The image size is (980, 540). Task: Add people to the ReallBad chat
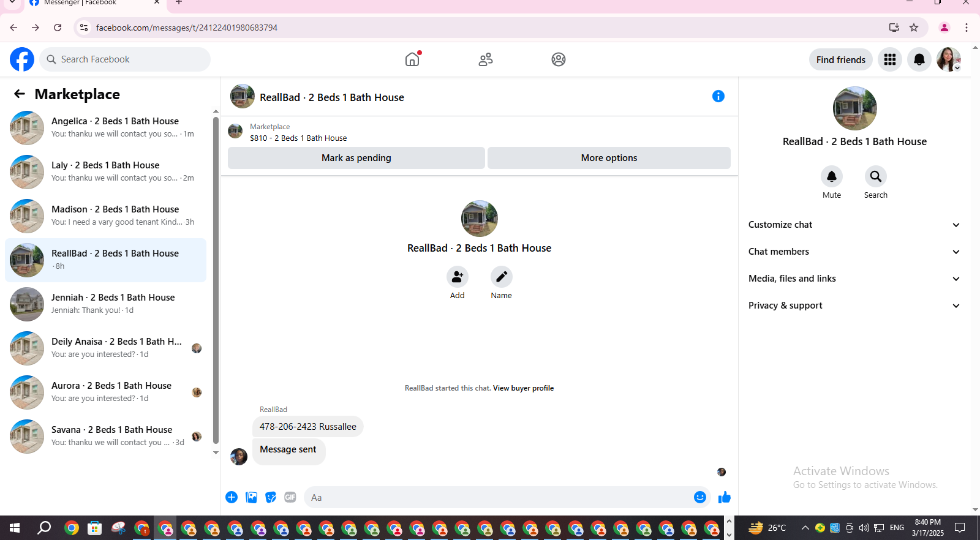pos(458,277)
